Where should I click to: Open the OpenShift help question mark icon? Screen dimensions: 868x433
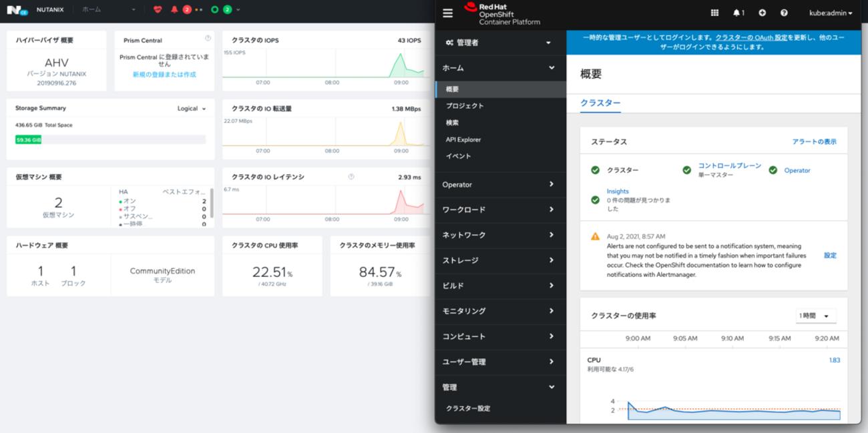coord(784,13)
